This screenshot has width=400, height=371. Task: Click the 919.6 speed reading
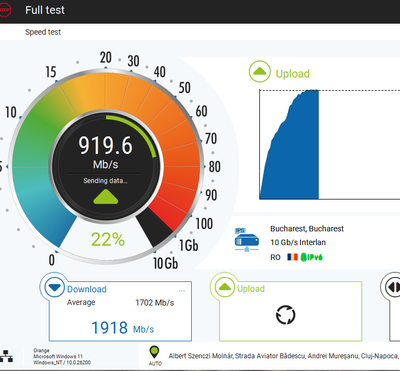point(106,146)
